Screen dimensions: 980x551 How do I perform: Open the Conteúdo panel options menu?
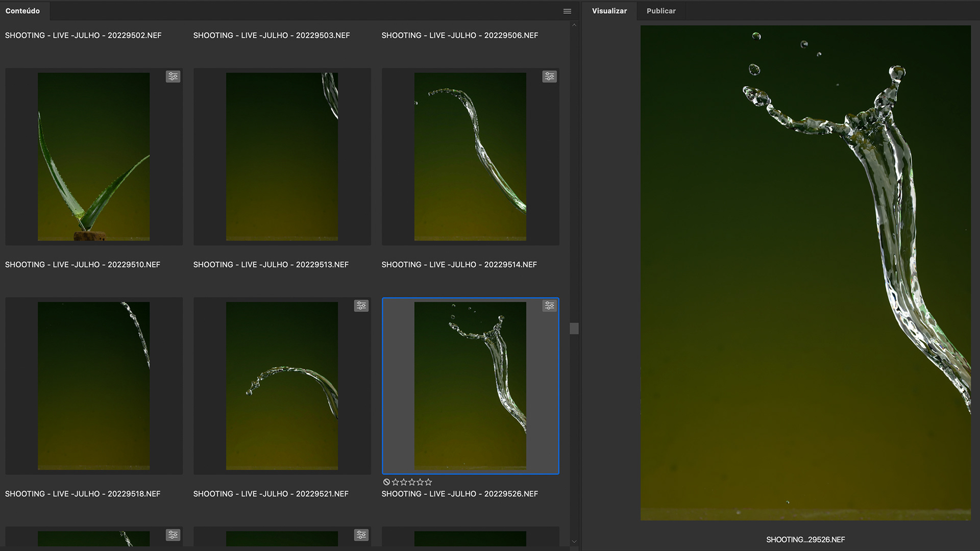coord(567,11)
